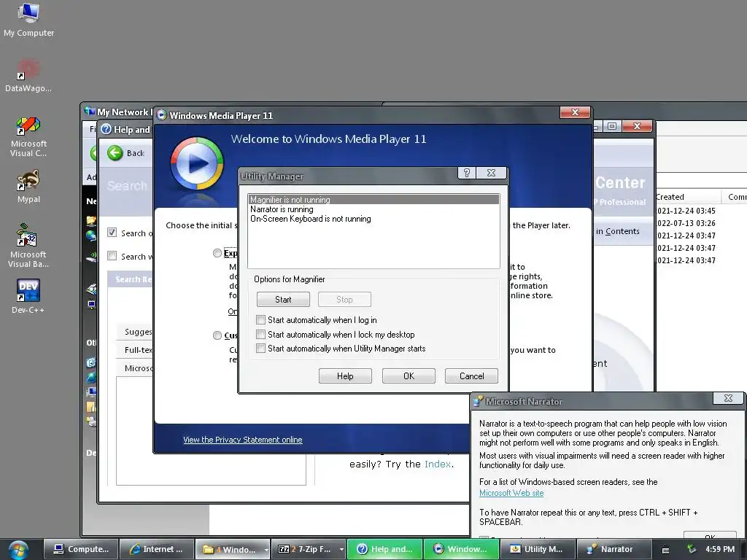Close the Windows Media Player 11 window
The height and width of the screenshot is (560, 747).
coord(575,112)
